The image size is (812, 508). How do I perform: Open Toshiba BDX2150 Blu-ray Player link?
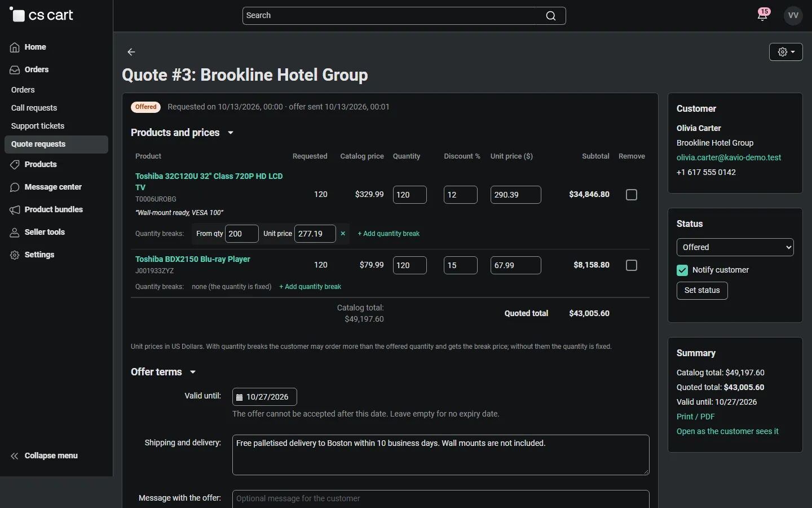point(193,259)
